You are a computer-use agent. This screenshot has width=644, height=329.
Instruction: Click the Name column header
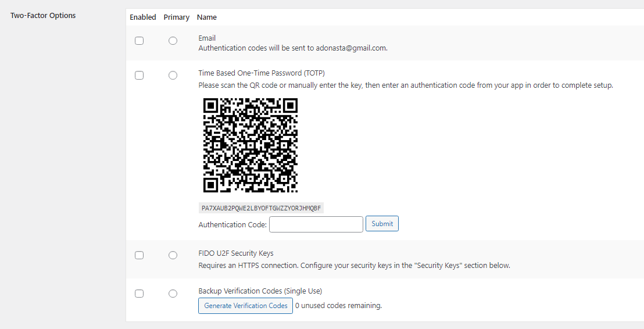[206, 17]
